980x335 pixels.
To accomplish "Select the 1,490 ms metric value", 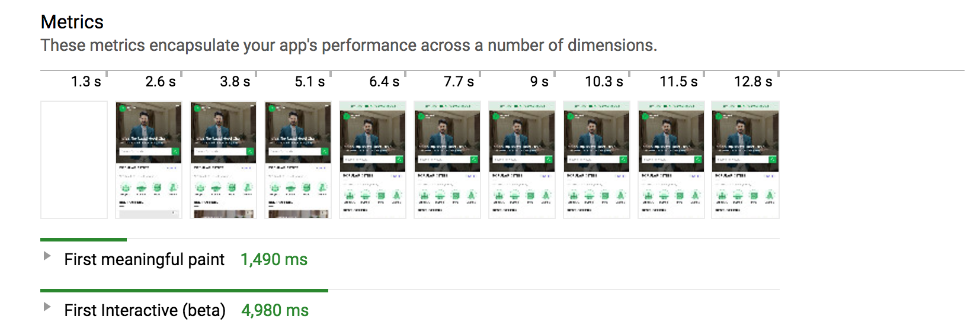I will [274, 260].
